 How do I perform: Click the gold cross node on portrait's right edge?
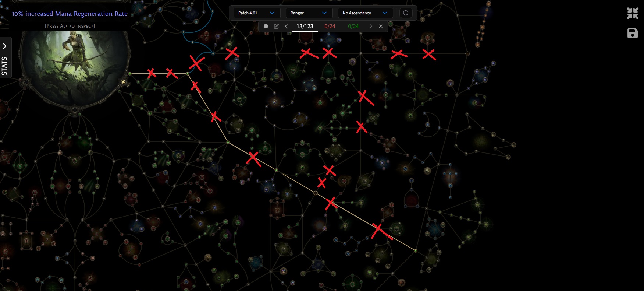pos(124,82)
